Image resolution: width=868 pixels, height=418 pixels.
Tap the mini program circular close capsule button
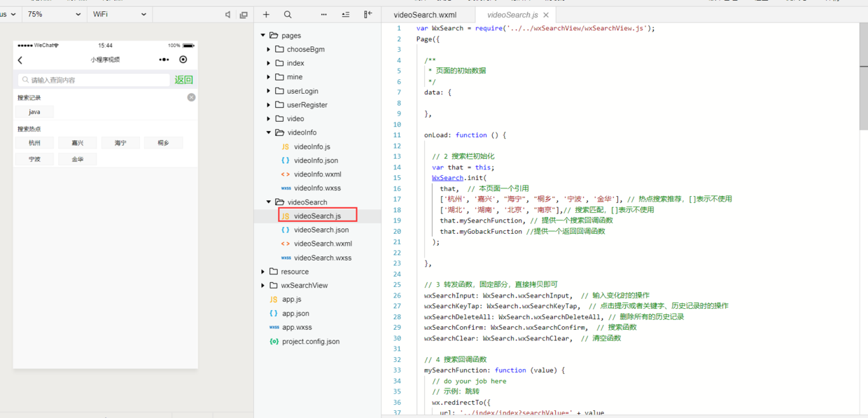[183, 60]
